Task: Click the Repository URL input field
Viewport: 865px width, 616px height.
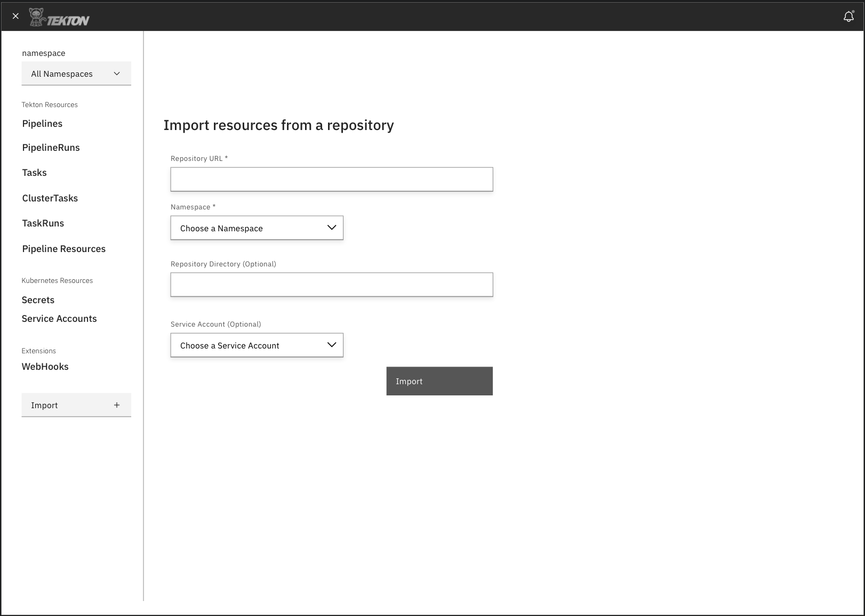Action: (x=331, y=179)
